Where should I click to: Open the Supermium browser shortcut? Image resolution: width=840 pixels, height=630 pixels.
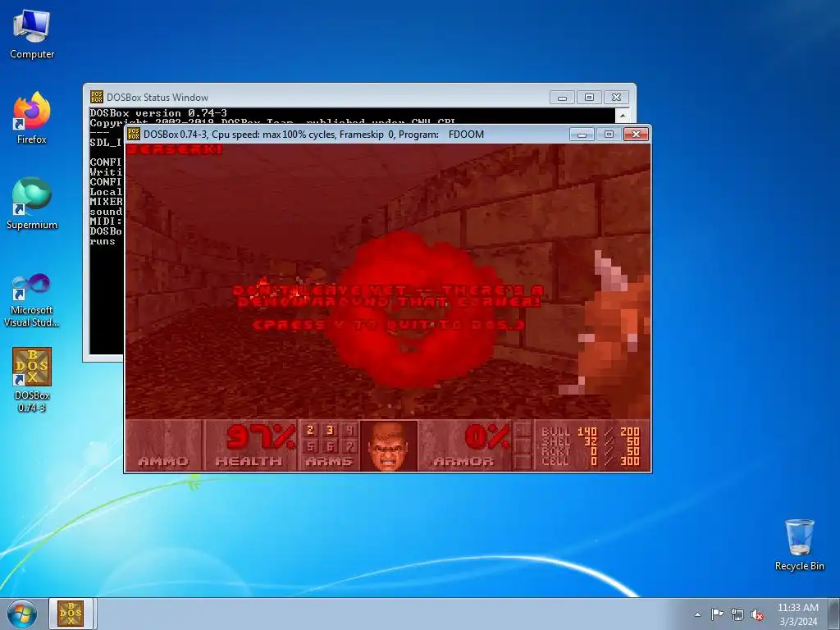point(32,204)
